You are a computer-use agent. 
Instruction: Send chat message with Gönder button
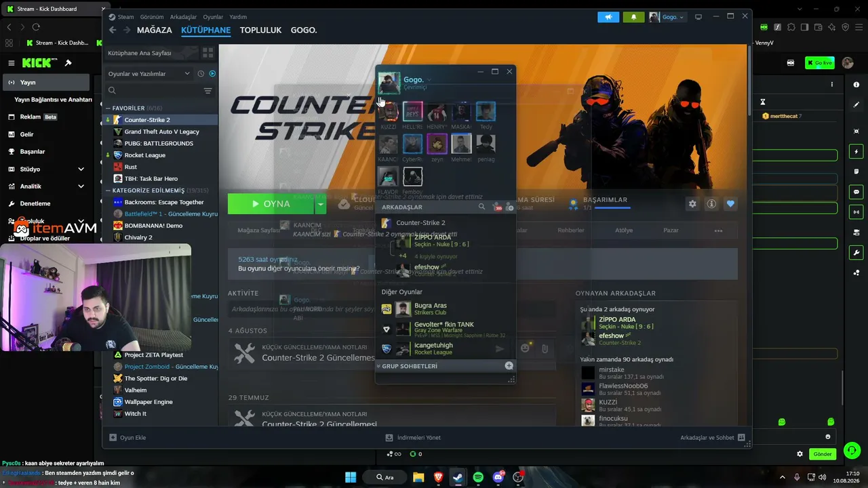[823, 454]
